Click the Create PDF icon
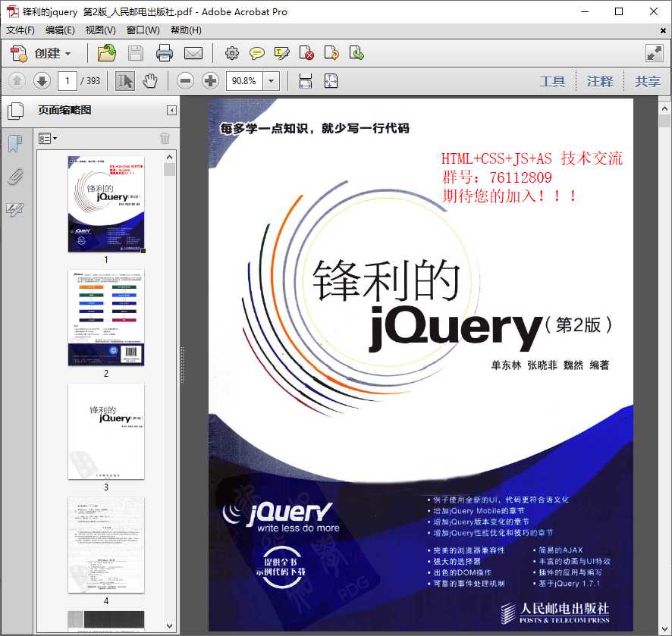Image resolution: width=672 pixels, height=636 pixels. coord(19,54)
